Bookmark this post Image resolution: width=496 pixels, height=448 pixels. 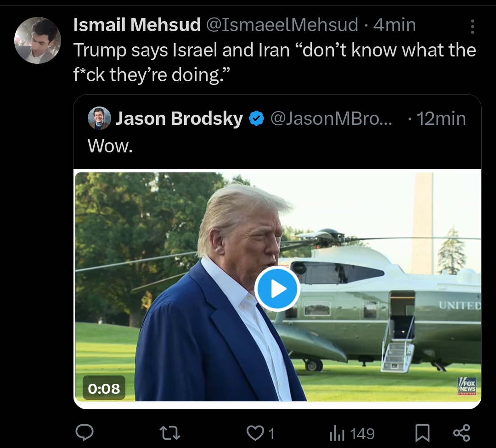pos(422,433)
